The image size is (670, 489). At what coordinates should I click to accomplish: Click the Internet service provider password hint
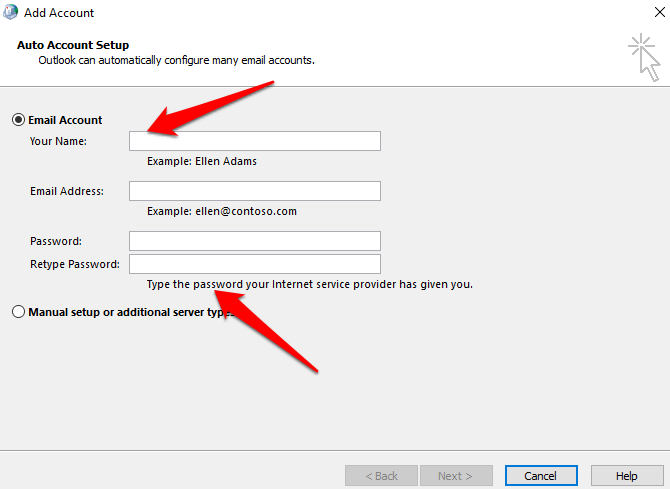coord(309,284)
